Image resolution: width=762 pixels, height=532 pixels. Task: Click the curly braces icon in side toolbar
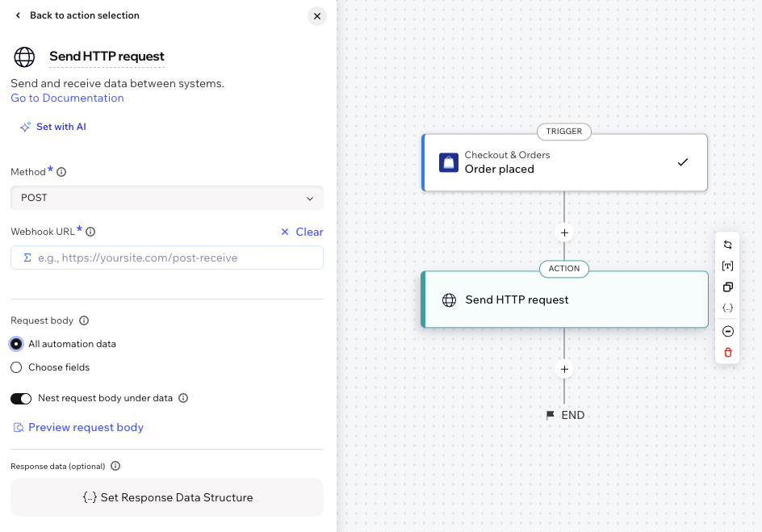coord(727,308)
